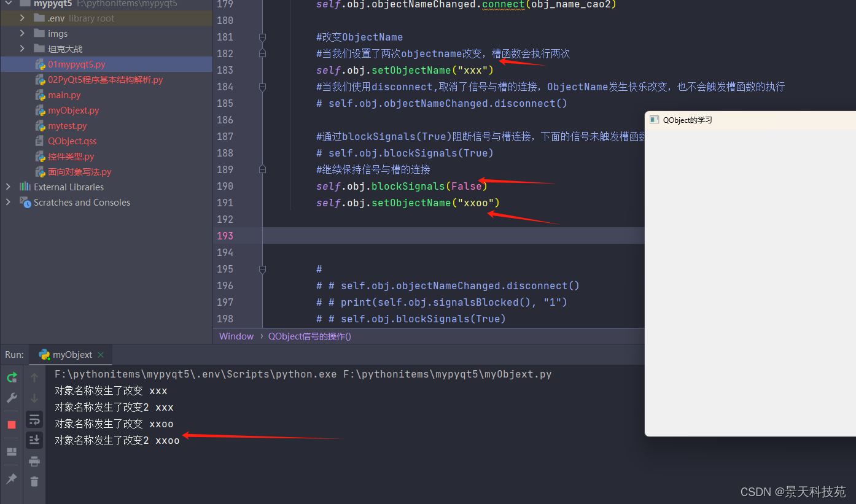Screen dimensions: 856x504
Task: Place cursor in empty line 193
Action: [453, 236]
